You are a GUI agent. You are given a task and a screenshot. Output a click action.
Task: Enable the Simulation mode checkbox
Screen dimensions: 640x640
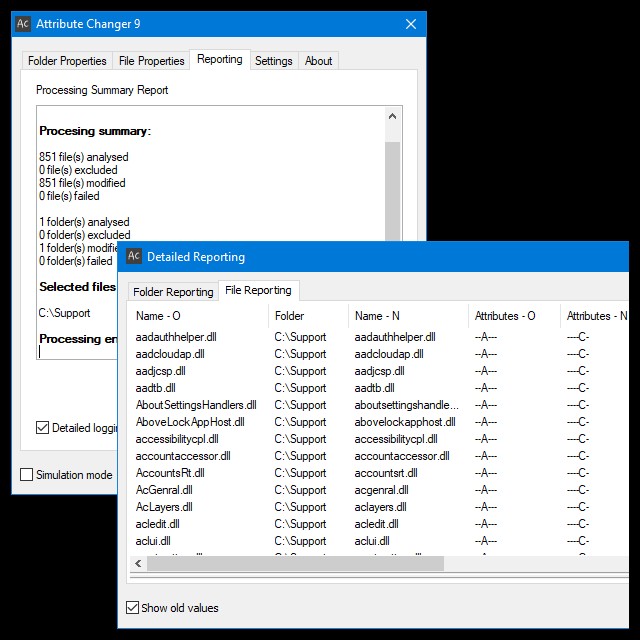pyautogui.click(x=27, y=475)
